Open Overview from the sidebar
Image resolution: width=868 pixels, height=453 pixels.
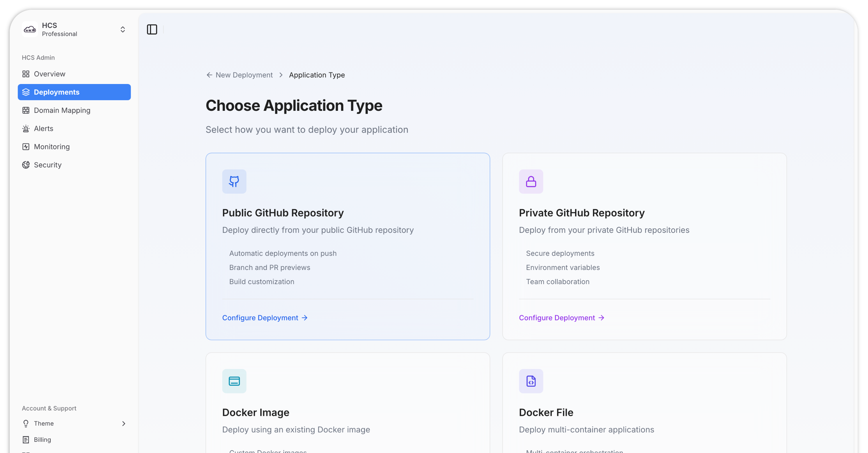pyautogui.click(x=49, y=74)
